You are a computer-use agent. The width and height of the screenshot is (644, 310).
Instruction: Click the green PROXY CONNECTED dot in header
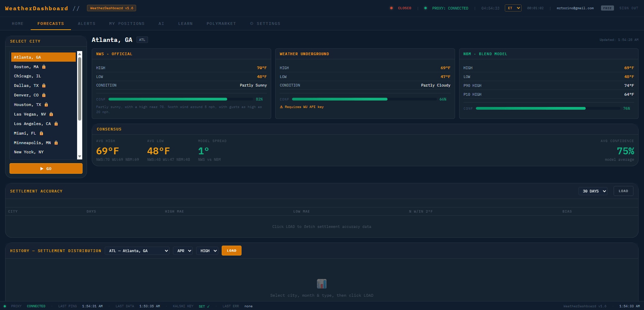pos(425,7)
